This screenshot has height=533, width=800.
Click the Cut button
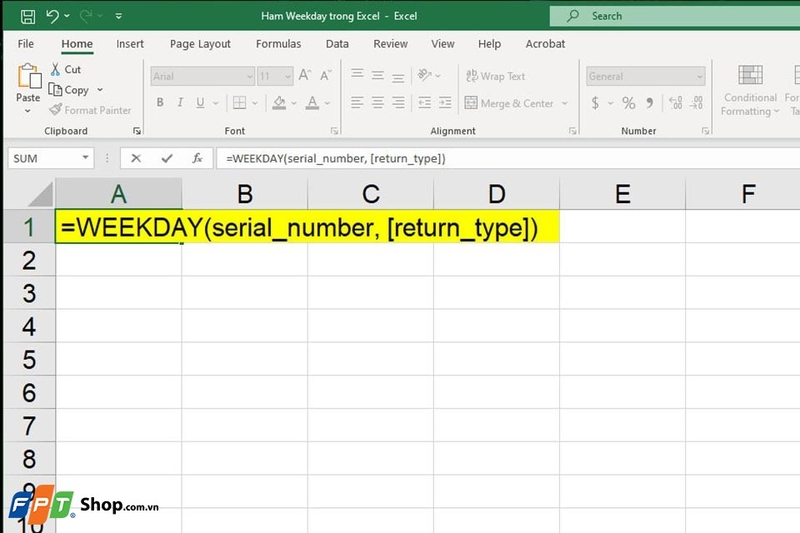click(x=66, y=69)
